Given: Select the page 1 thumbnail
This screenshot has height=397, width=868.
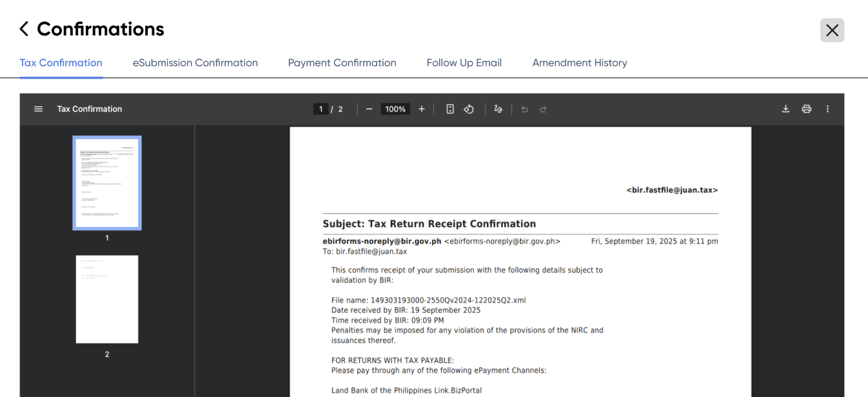Looking at the screenshot, I should coord(107,183).
